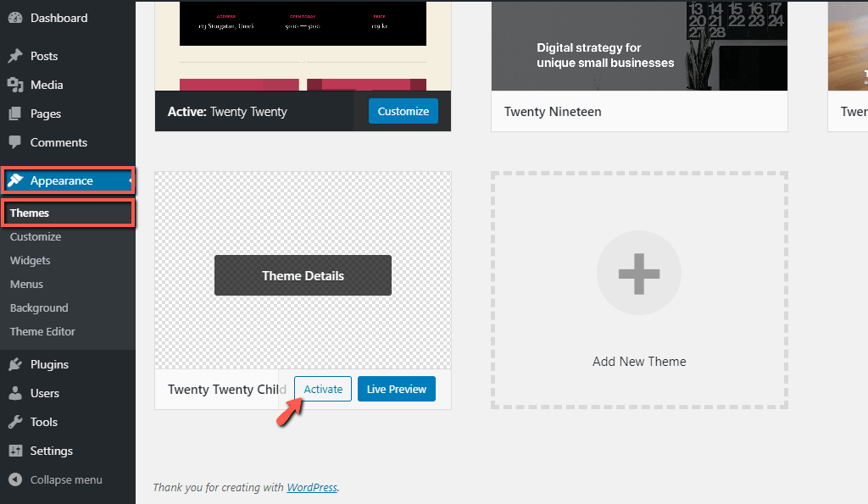Open the Media menu item
The height and width of the screenshot is (504, 868).
(47, 85)
